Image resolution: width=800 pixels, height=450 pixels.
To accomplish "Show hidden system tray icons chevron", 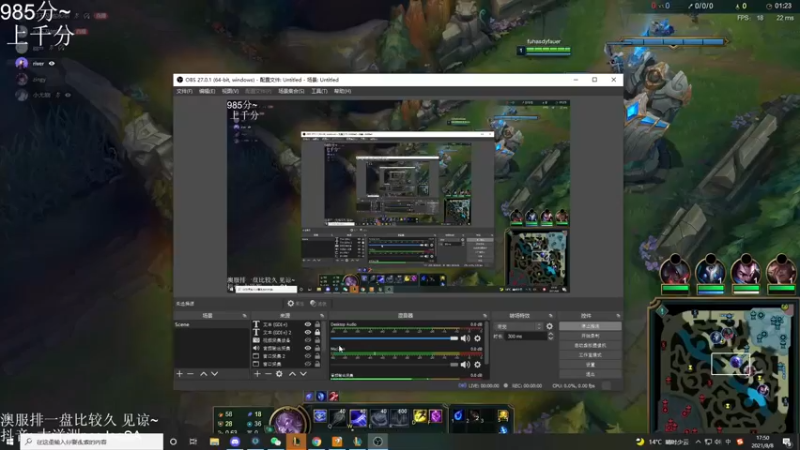I will [698, 442].
